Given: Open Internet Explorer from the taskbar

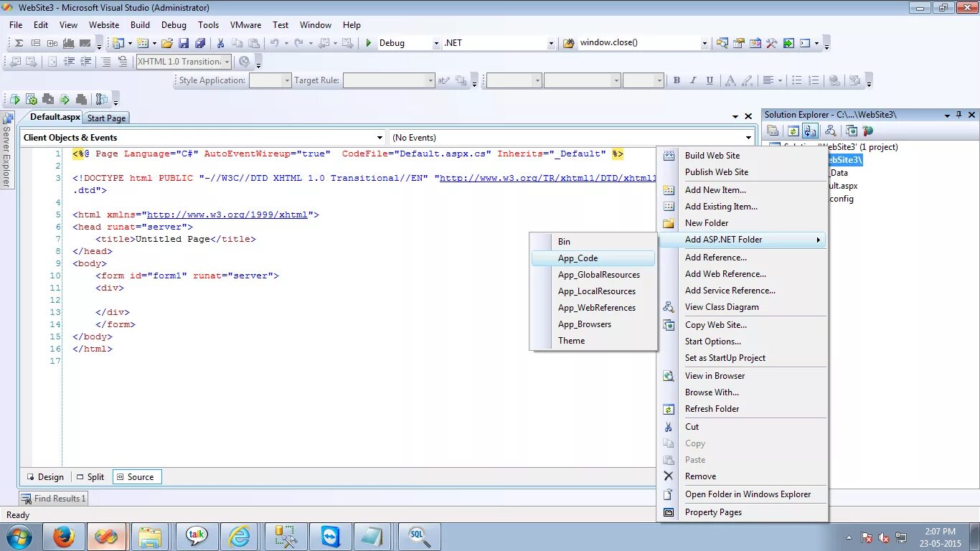Looking at the screenshot, I should point(239,537).
